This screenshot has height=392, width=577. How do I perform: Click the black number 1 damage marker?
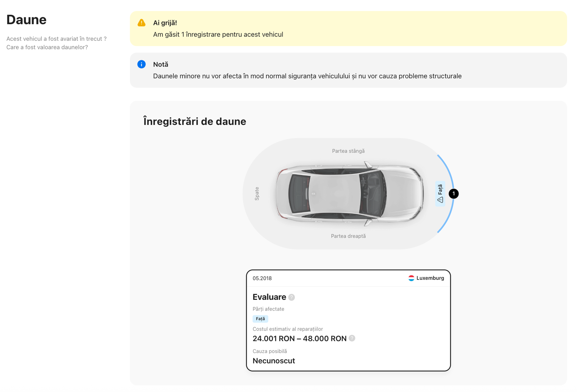(x=453, y=194)
